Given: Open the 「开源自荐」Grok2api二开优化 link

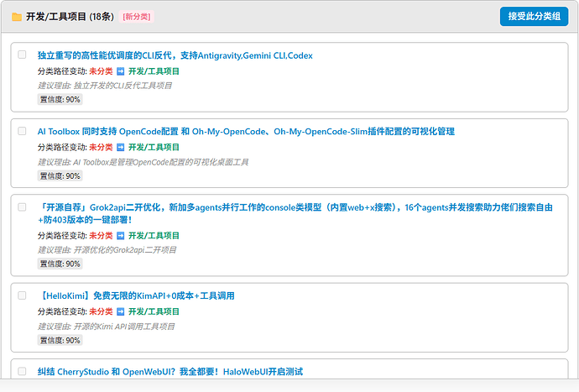Looking at the screenshot, I should click(295, 213).
